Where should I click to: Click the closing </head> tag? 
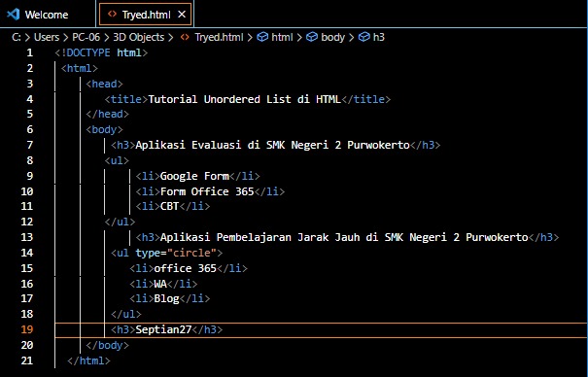(x=107, y=114)
